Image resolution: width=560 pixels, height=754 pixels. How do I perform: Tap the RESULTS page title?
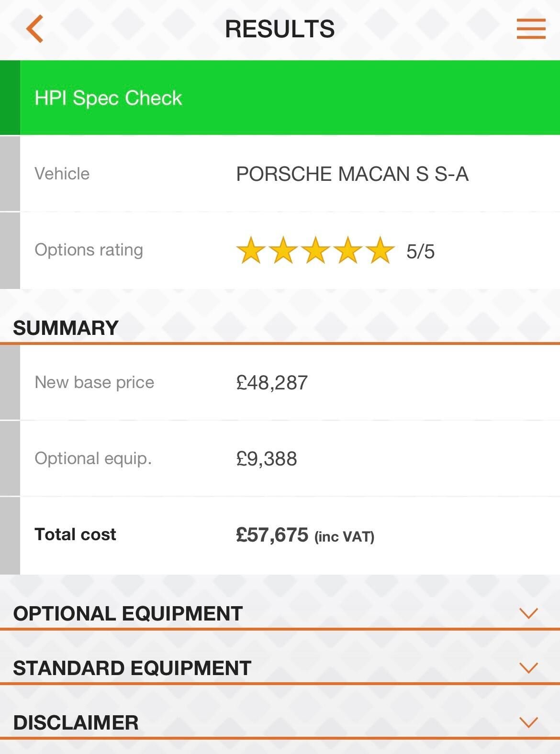(x=280, y=29)
